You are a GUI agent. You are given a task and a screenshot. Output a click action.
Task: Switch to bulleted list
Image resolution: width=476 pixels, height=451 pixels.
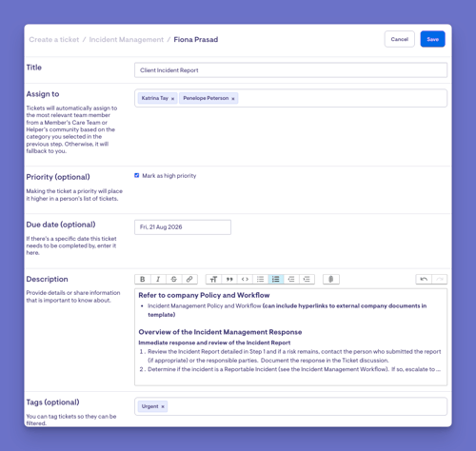pos(260,279)
